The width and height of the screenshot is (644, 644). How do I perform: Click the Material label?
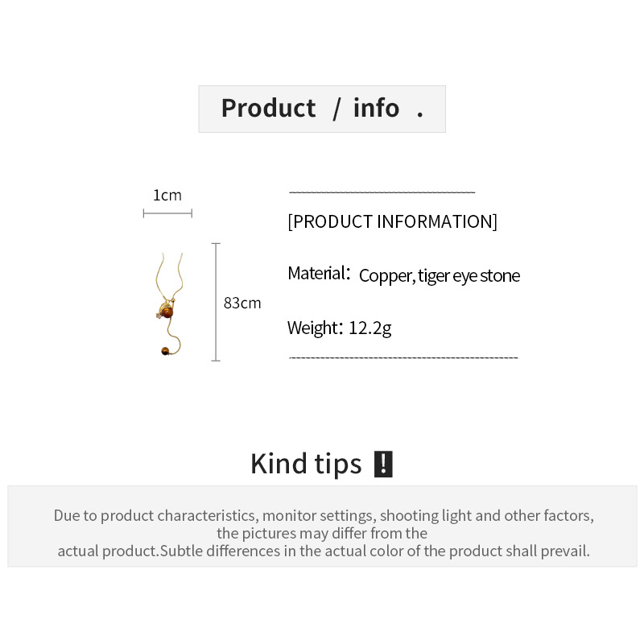coord(319,274)
